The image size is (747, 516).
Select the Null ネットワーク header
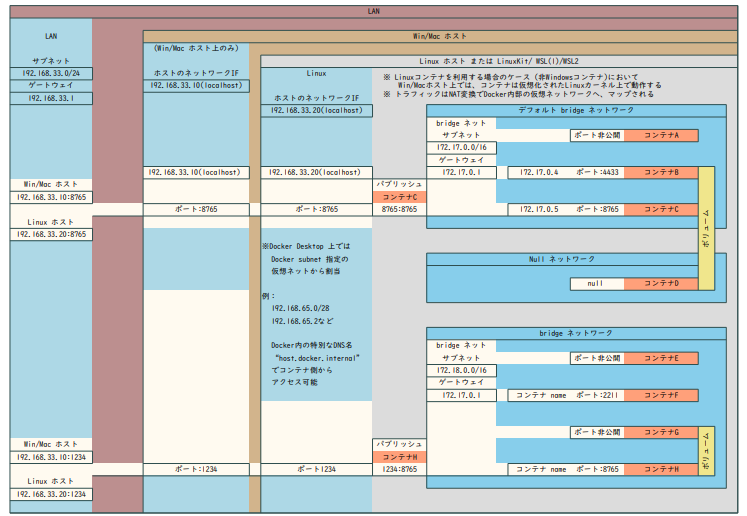pos(575,259)
